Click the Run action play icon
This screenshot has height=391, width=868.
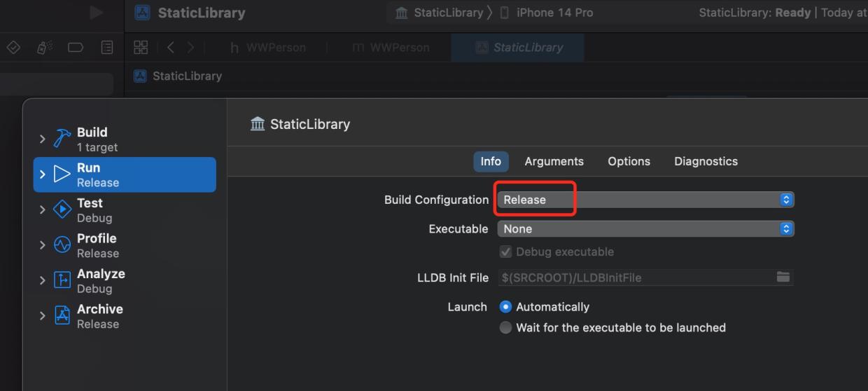[x=62, y=174]
